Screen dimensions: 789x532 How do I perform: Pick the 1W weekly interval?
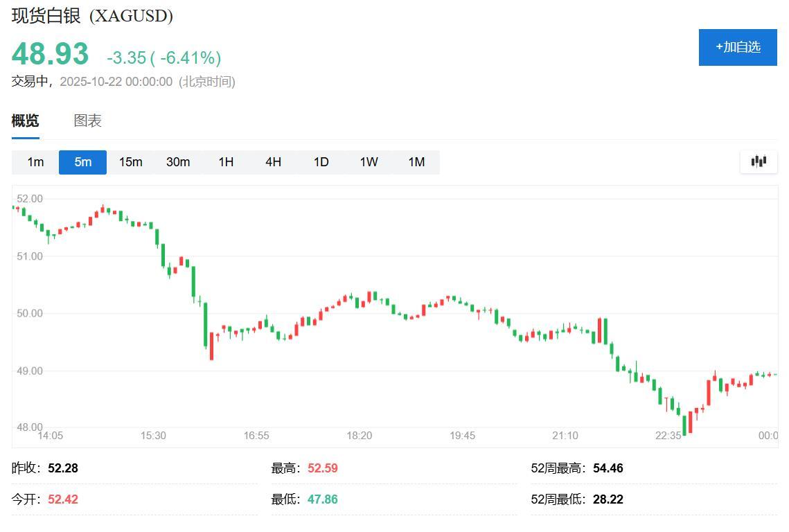[x=369, y=162]
